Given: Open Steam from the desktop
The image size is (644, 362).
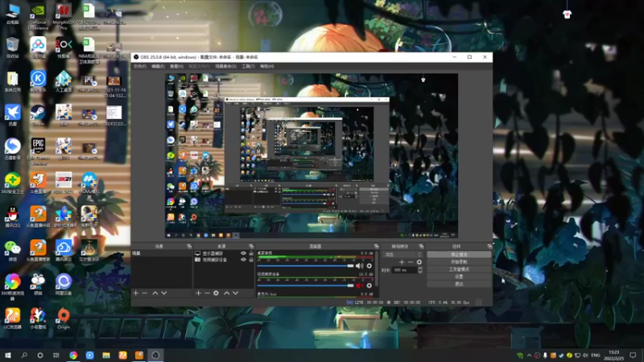Looking at the screenshot, I should tap(38, 115).
